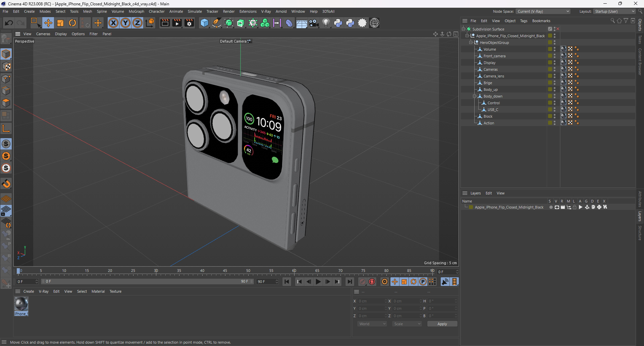
Task: Click the Spline Pen tool icon
Action: point(217,23)
